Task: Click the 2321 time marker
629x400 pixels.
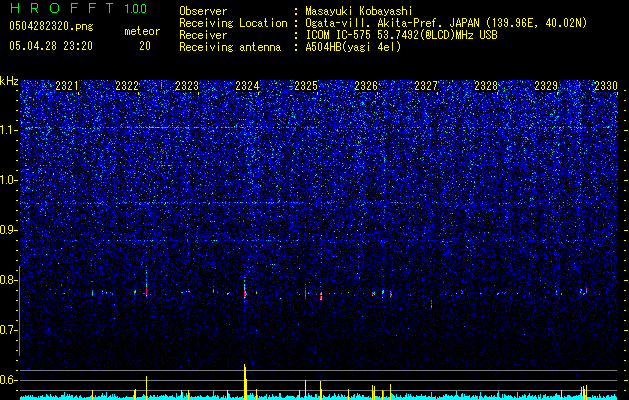Action: click(67, 86)
